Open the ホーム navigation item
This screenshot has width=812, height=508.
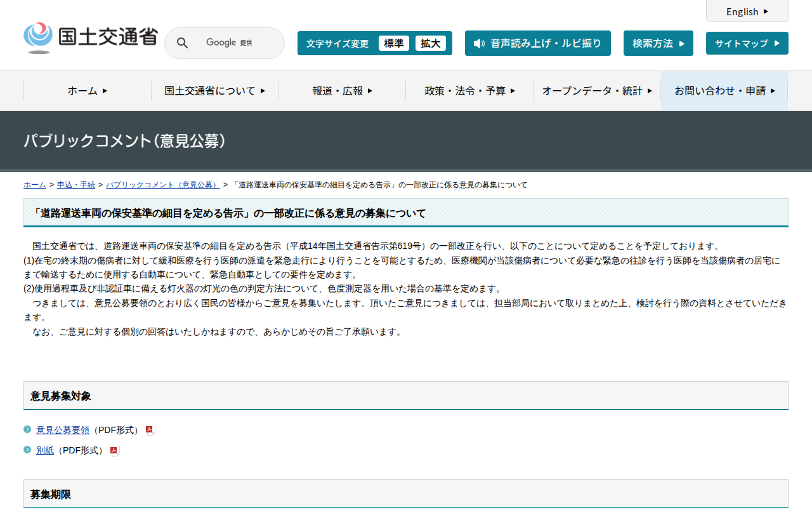click(x=87, y=91)
